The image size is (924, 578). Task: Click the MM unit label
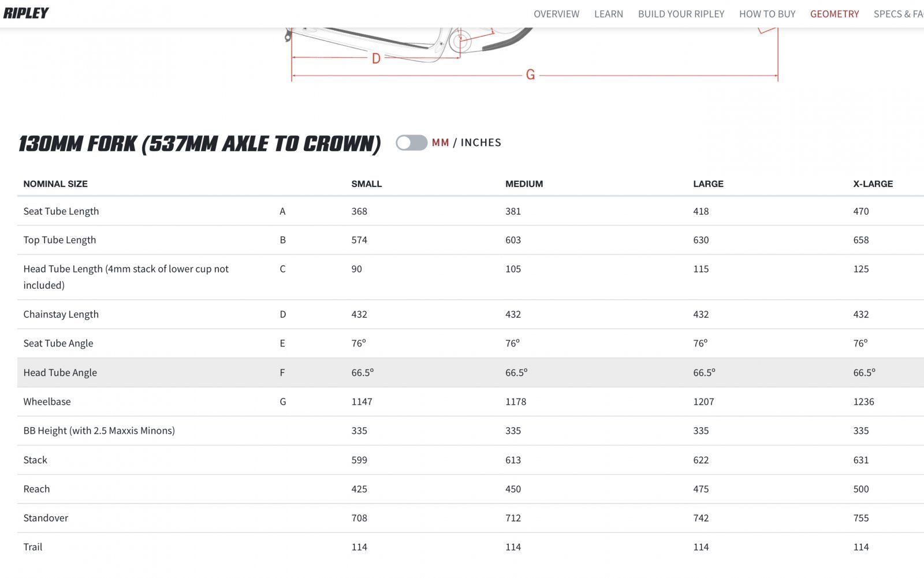point(440,143)
